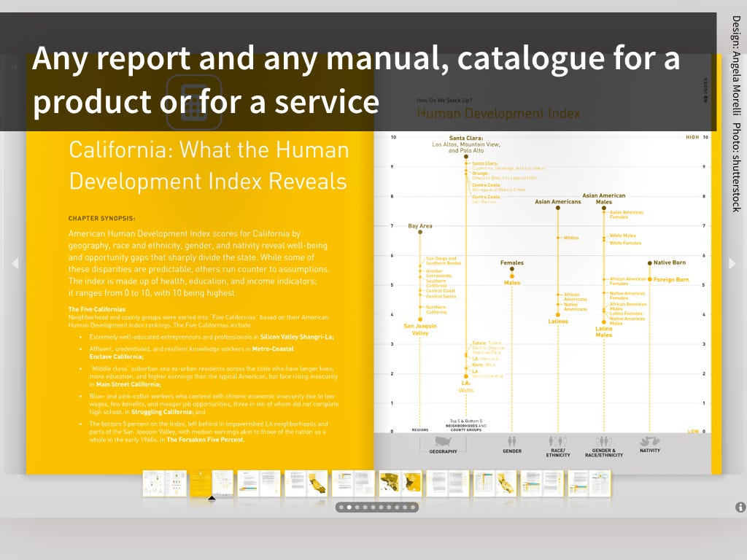Screen dimensions: 747x560
Task: Open the third page-spread thumbnail
Action: [x=259, y=483]
